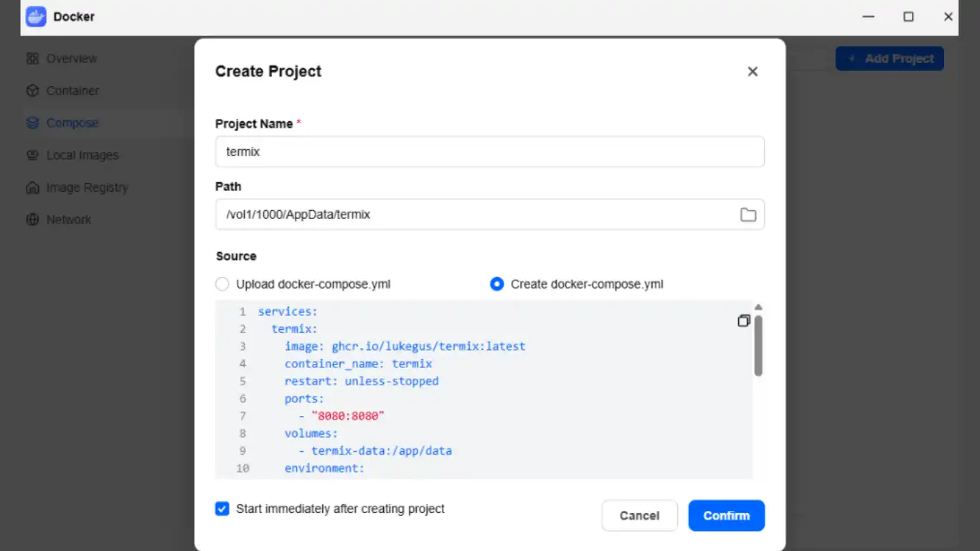The image size is (980, 551).
Task: Select the Create docker-compose.yml radio option
Action: click(x=497, y=284)
